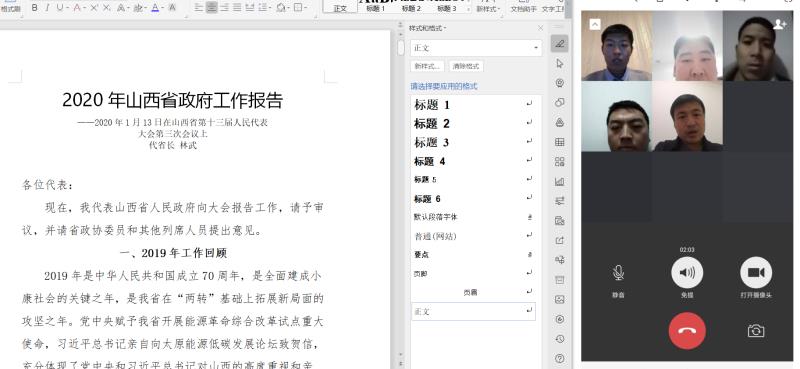800x369 pixels.
Task: Open the styles pen icon in sidebar
Action: tap(560, 44)
